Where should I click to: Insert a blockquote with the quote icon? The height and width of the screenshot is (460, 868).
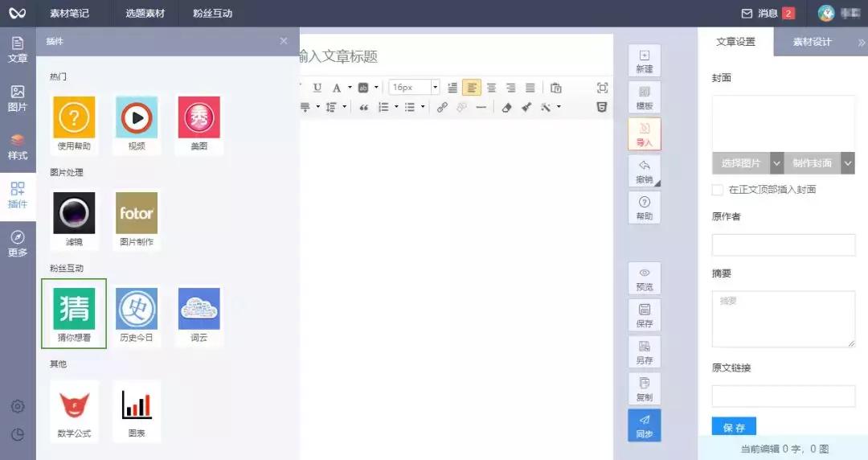tap(364, 107)
